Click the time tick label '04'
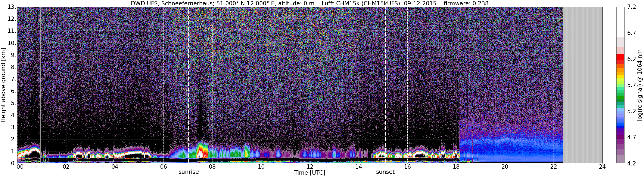Image resolution: width=644 pixels, height=177 pixels. [115, 167]
